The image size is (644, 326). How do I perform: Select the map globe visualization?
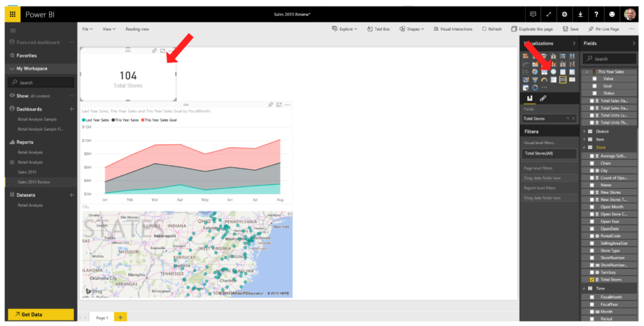pos(553,72)
